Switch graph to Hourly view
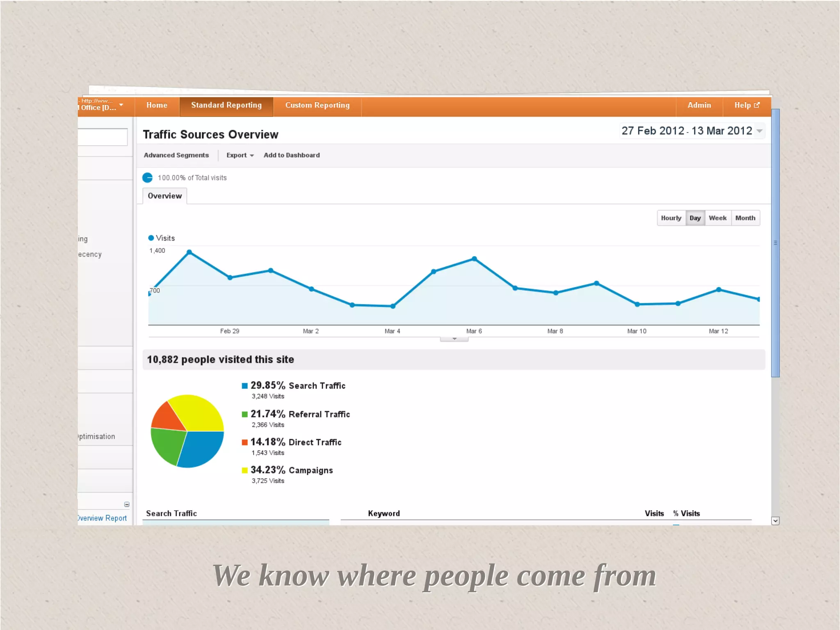The height and width of the screenshot is (630, 840). click(x=671, y=218)
